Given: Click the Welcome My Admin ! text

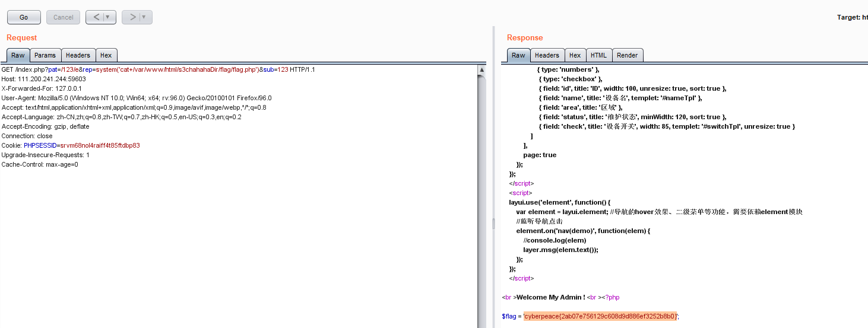Looking at the screenshot, I should [550, 297].
